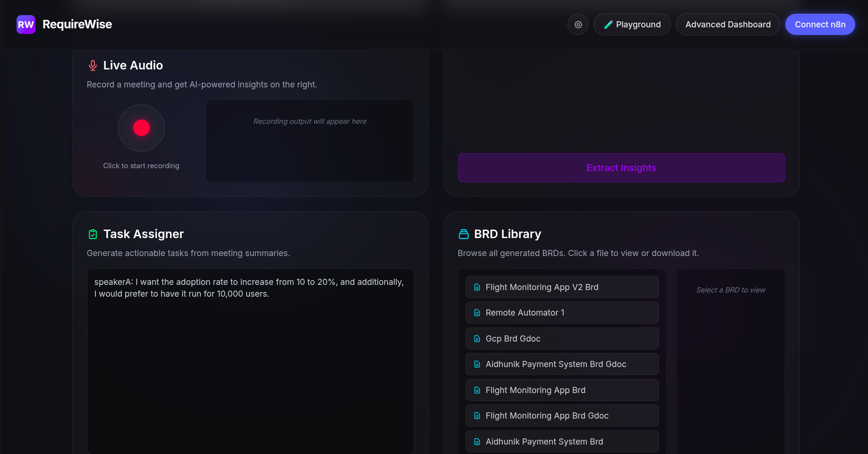Click the clipboard icon beside Task Assigner

click(93, 234)
